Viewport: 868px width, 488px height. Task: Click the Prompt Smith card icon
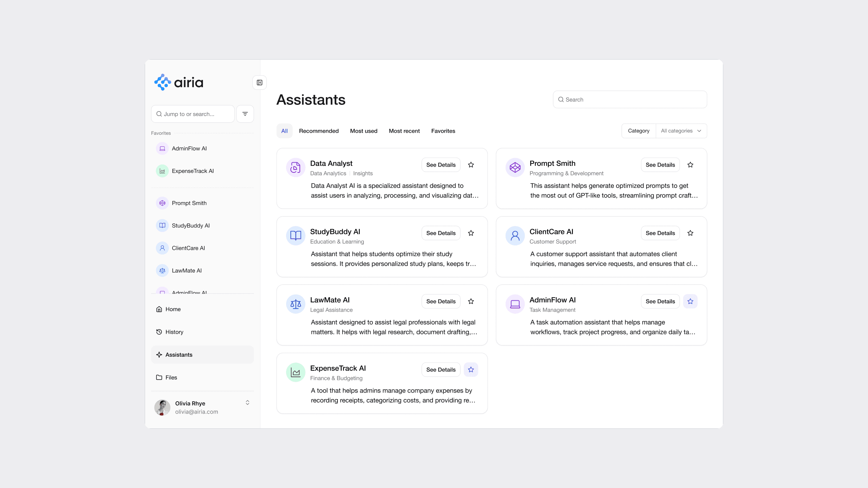[x=515, y=167]
